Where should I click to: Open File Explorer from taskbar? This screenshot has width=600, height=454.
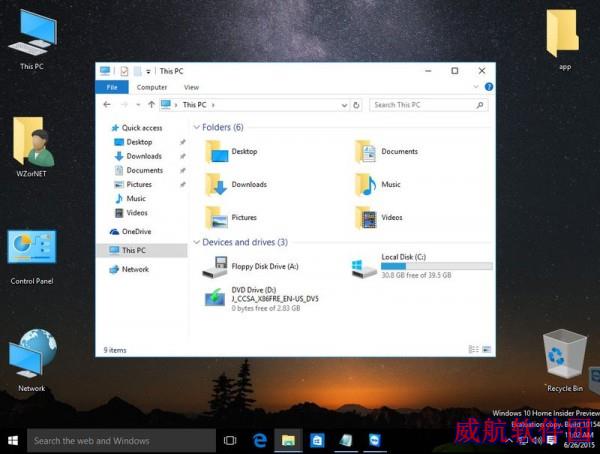pos(288,441)
